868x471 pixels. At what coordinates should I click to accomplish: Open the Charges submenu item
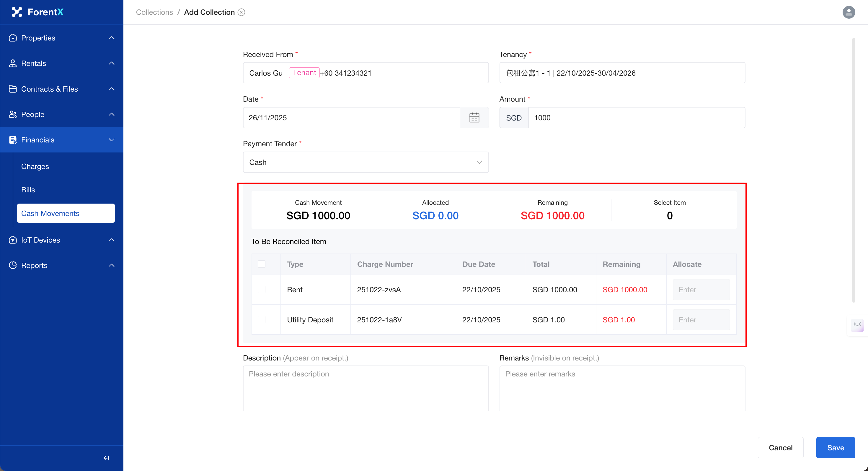[x=35, y=167]
